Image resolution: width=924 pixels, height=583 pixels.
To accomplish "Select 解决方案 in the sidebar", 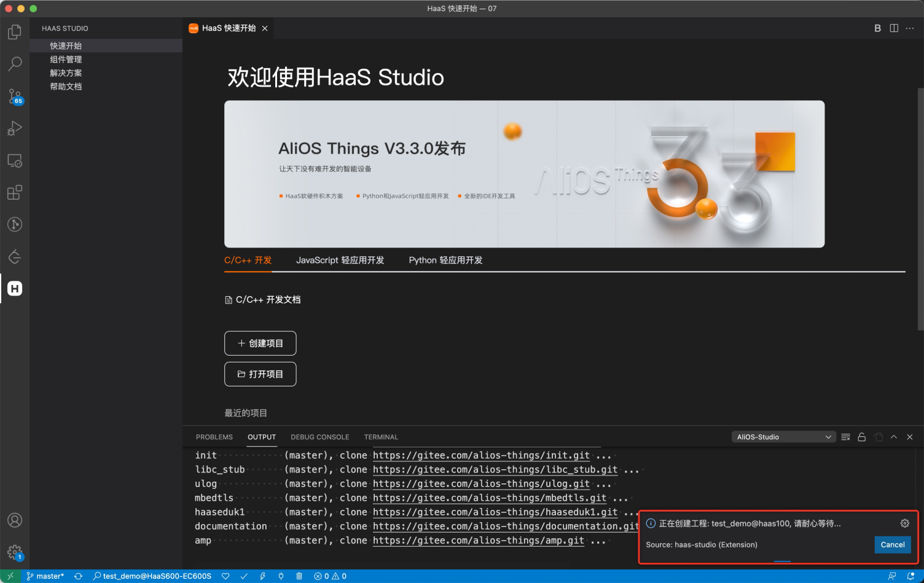I will coord(106,72).
